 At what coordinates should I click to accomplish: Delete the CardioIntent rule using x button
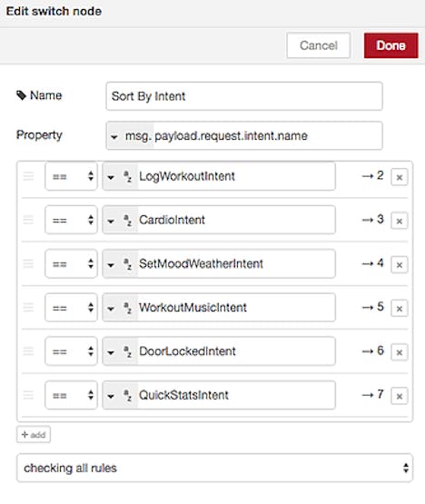(x=400, y=221)
